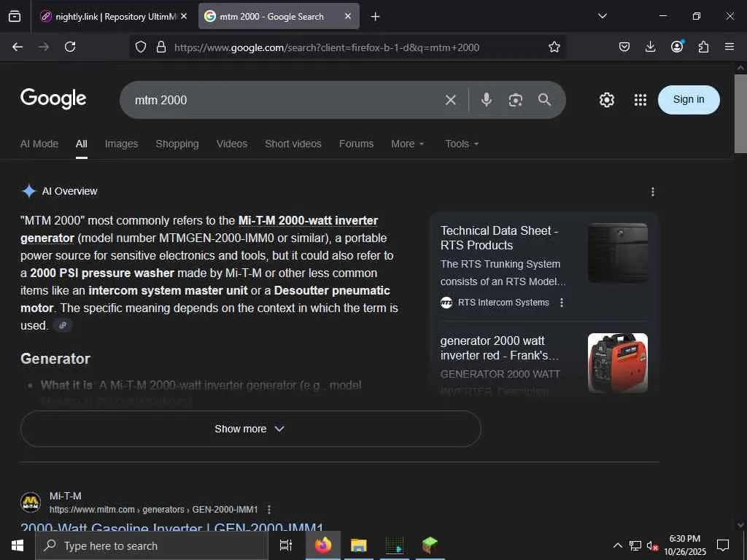Open AI Overview source link chip

tap(63, 325)
